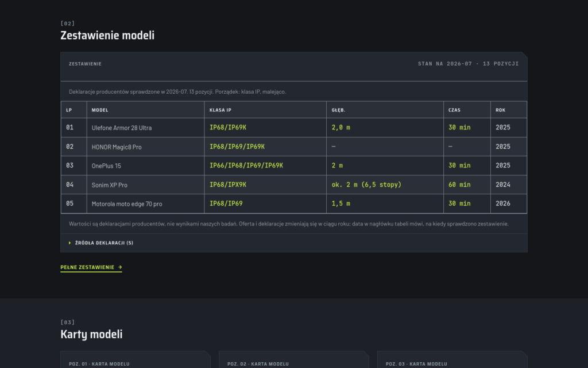Click the 30 min value in Ulefone row
The image size is (588, 368).
pos(459,128)
